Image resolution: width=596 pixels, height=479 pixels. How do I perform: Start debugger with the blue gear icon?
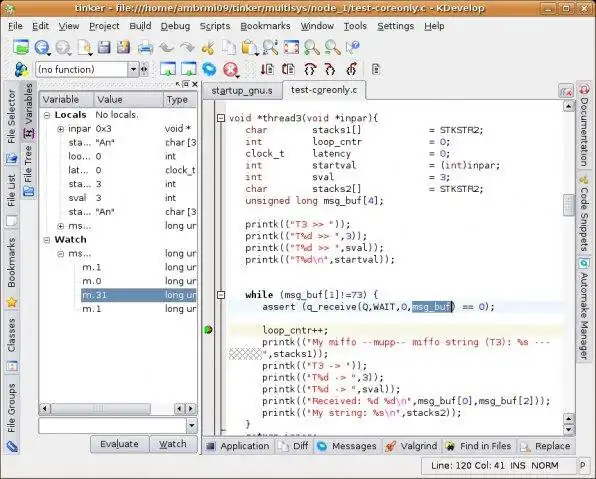(209, 70)
